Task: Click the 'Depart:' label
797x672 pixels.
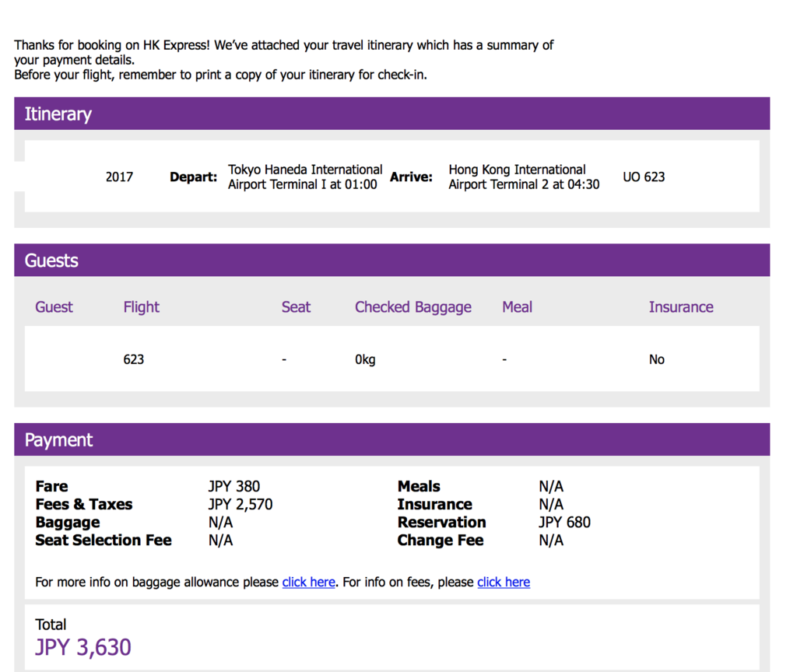Action: pos(193,177)
